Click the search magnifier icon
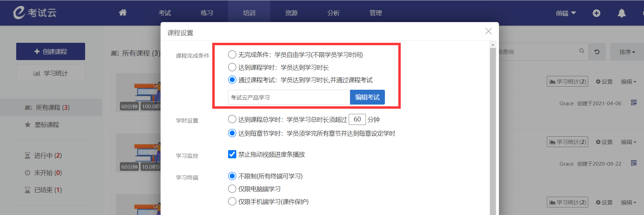 coord(582,51)
